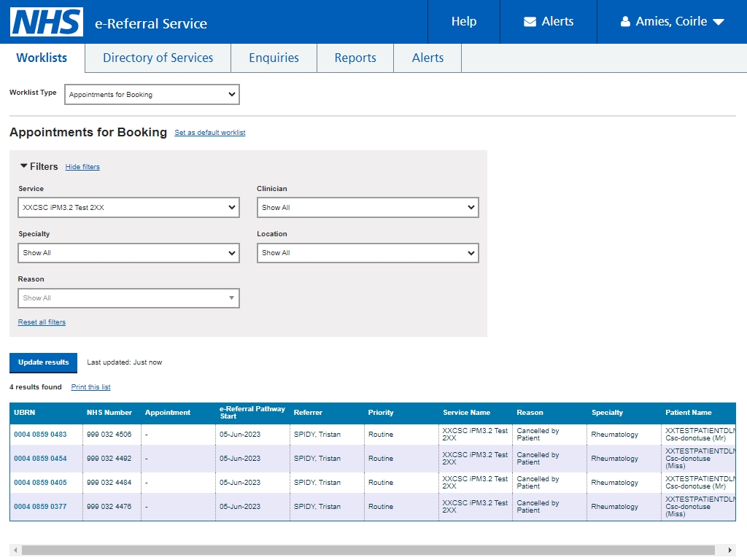The height and width of the screenshot is (560, 747).
Task: Sort by Patient Name column header
Action: click(x=689, y=413)
